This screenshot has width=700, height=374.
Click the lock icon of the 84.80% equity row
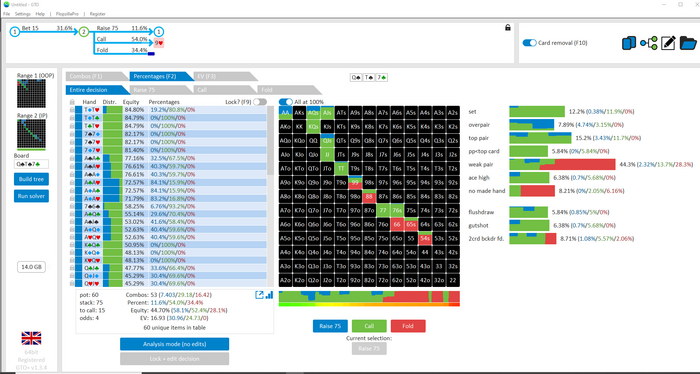(x=72, y=109)
